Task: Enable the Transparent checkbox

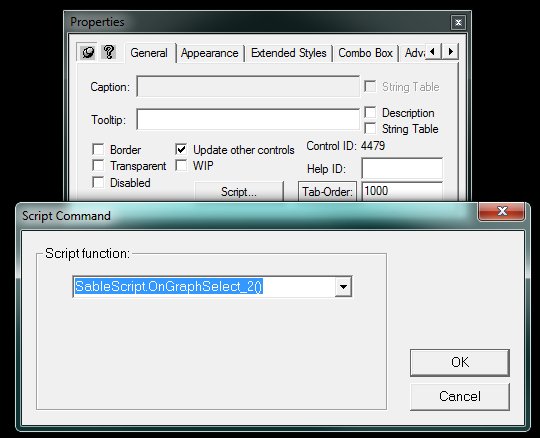Action: [x=98, y=166]
